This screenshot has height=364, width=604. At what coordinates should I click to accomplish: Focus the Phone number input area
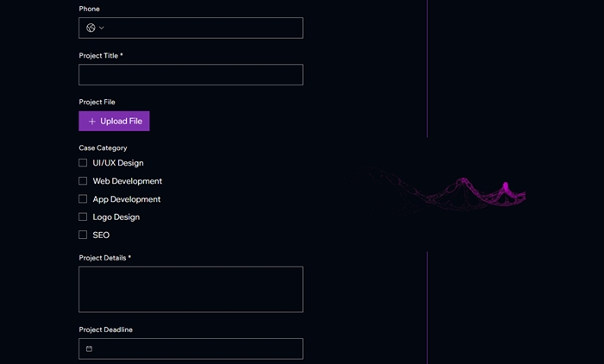[x=204, y=28]
